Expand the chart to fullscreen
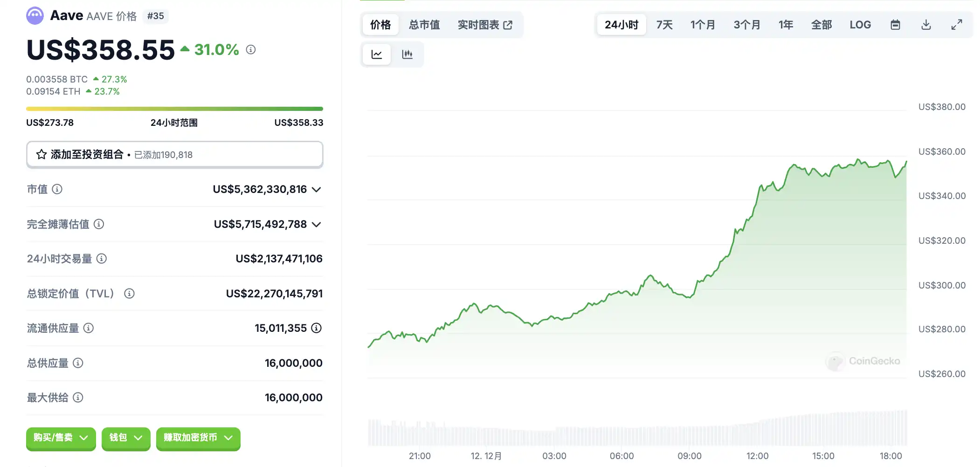Viewport: 980px width, 467px height. click(x=957, y=25)
